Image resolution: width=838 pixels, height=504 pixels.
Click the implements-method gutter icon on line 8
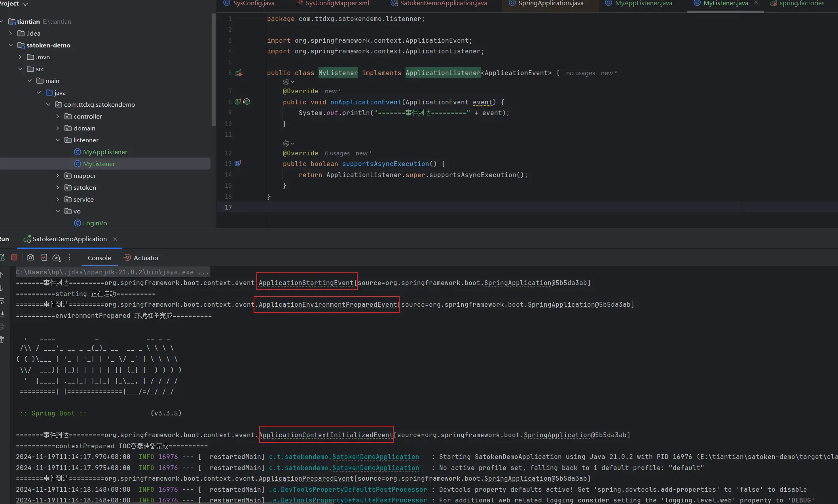238,102
